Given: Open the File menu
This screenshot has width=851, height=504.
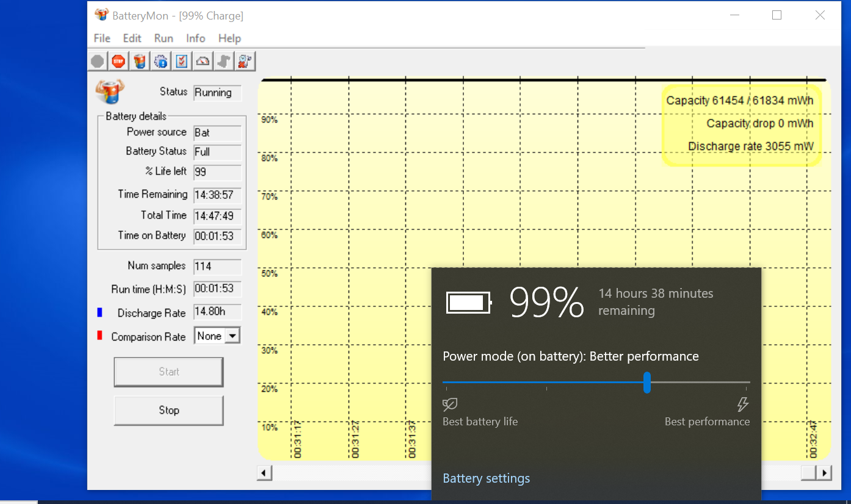Looking at the screenshot, I should pyautogui.click(x=102, y=38).
